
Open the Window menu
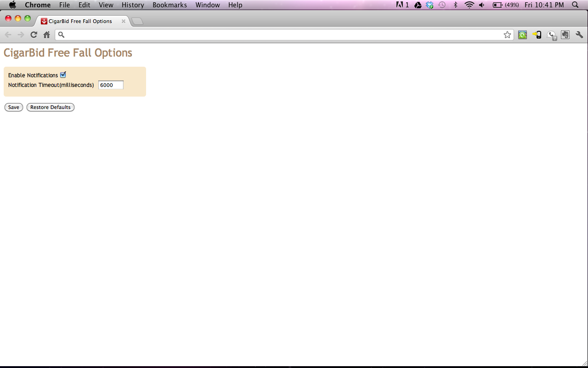click(x=208, y=5)
